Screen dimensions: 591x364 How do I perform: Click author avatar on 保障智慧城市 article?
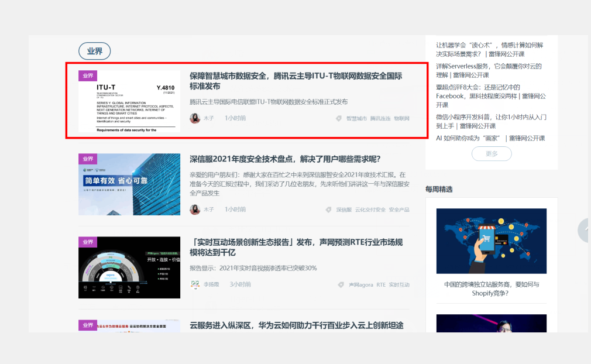click(x=195, y=118)
